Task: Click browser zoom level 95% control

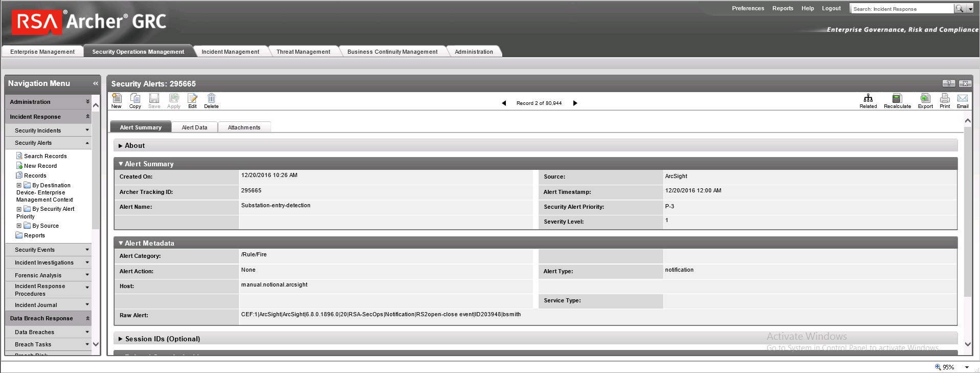Action: [951, 367]
